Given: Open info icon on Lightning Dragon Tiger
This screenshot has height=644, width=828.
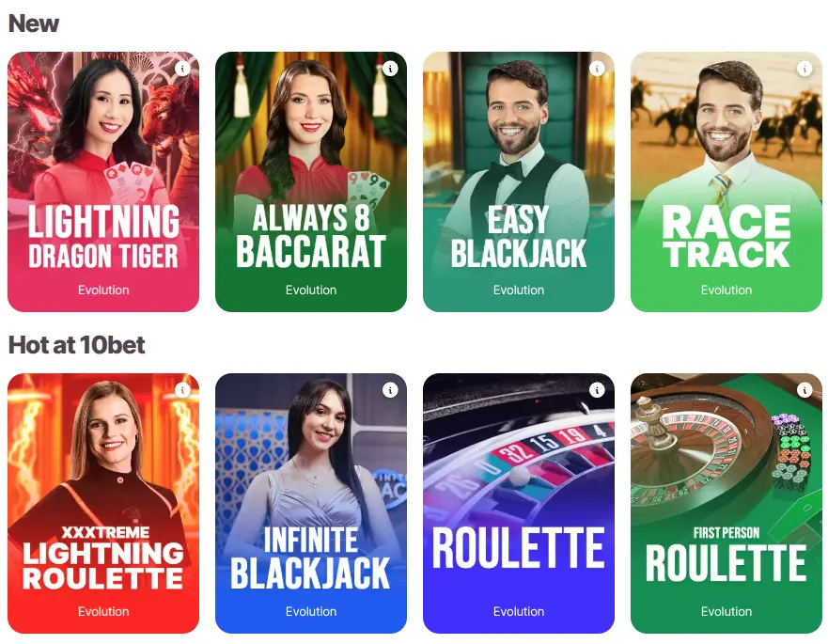Looking at the screenshot, I should [x=182, y=69].
